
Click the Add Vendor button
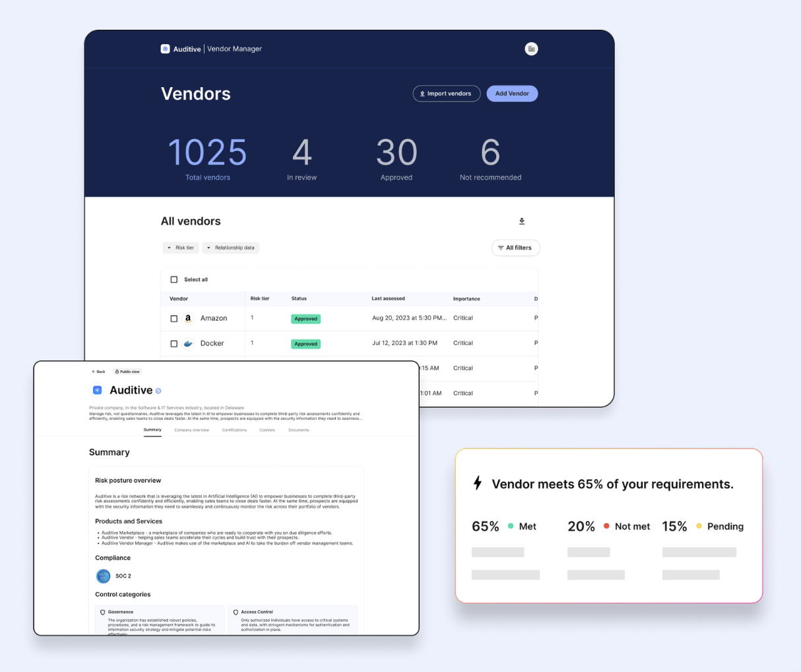(512, 94)
